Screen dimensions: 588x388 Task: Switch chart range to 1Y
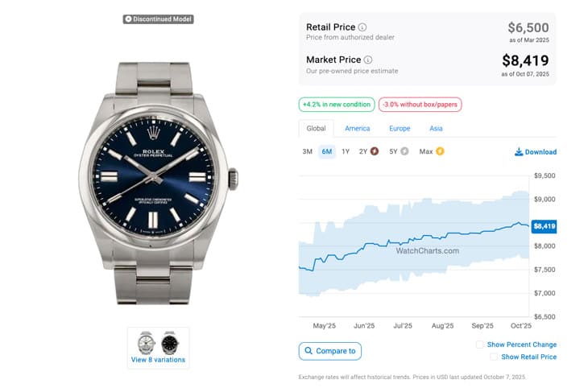[346, 151]
